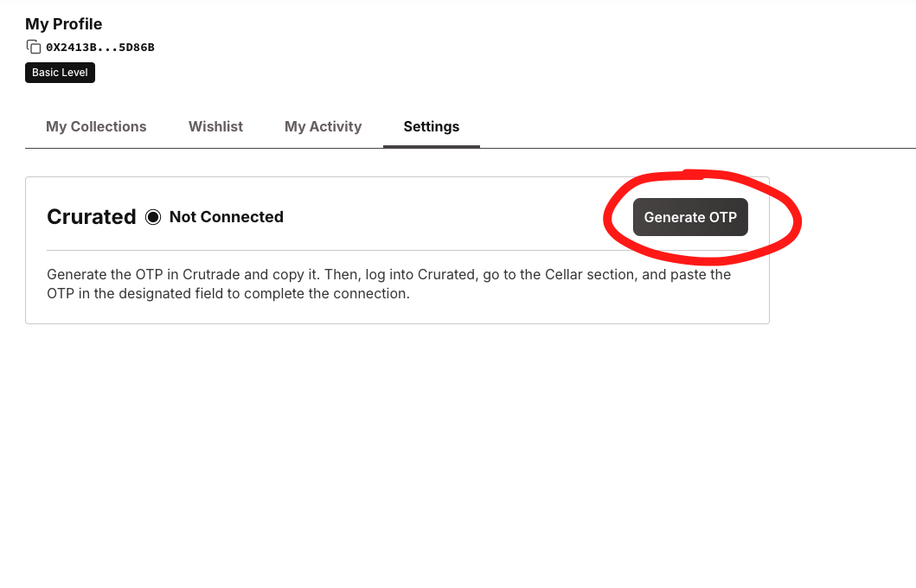Viewport: 916px width, 588px height.
Task: Open the My Collections tab
Action: pos(96,127)
